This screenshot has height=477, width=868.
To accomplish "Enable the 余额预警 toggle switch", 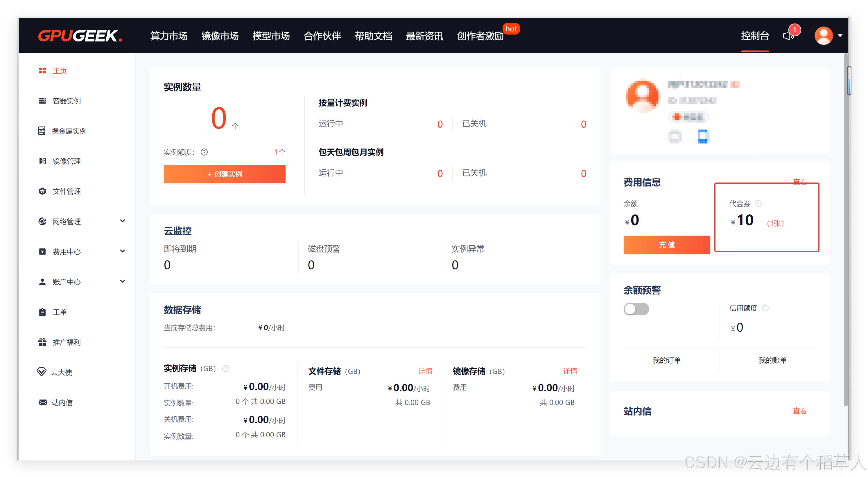I will click(636, 309).
